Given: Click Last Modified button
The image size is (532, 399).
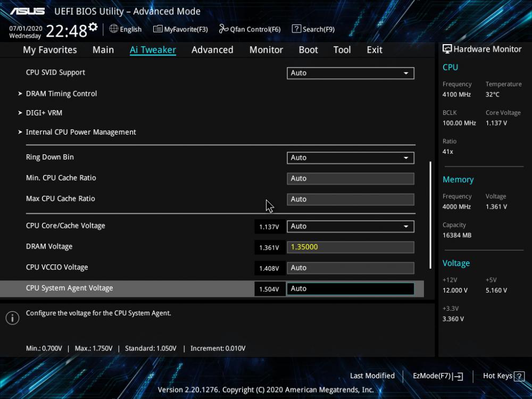Looking at the screenshot, I should point(372,376).
